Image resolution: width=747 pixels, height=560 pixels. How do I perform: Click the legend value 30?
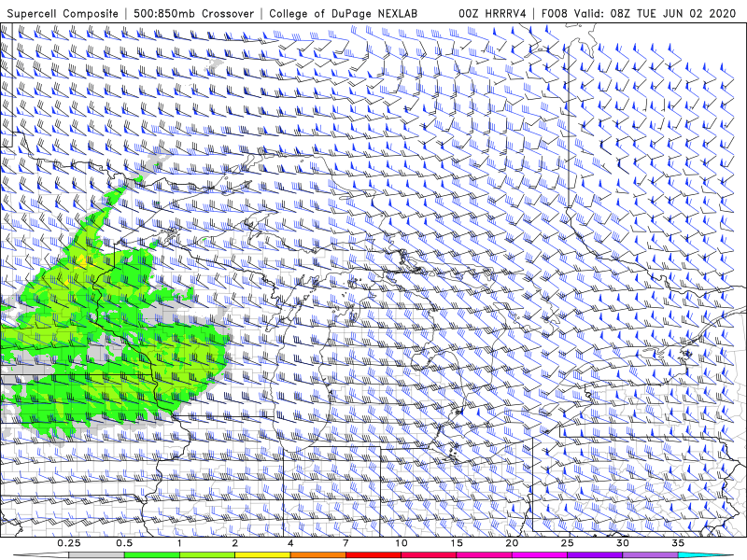coord(622,543)
